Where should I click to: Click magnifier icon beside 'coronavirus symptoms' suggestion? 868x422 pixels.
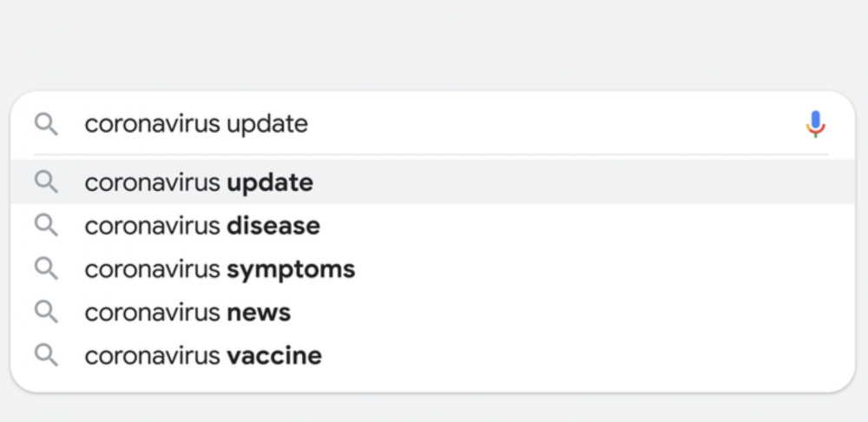click(46, 268)
